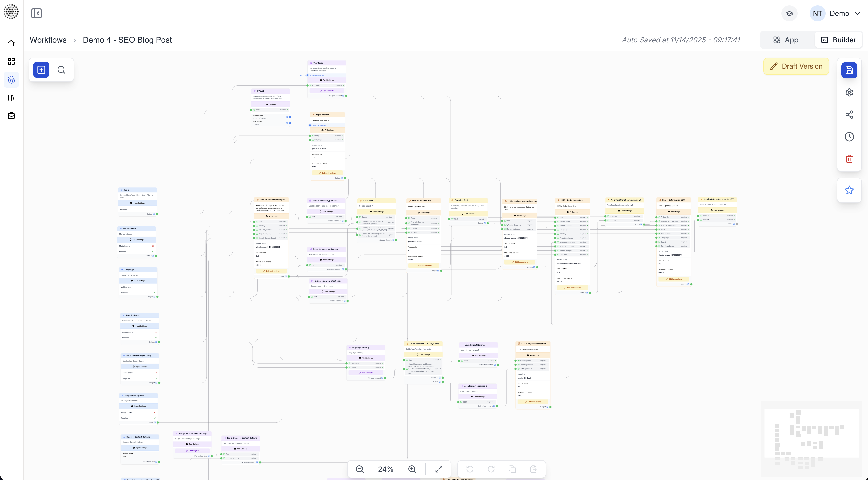Collapse the Main Keyword node chevron

(x=121, y=229)
